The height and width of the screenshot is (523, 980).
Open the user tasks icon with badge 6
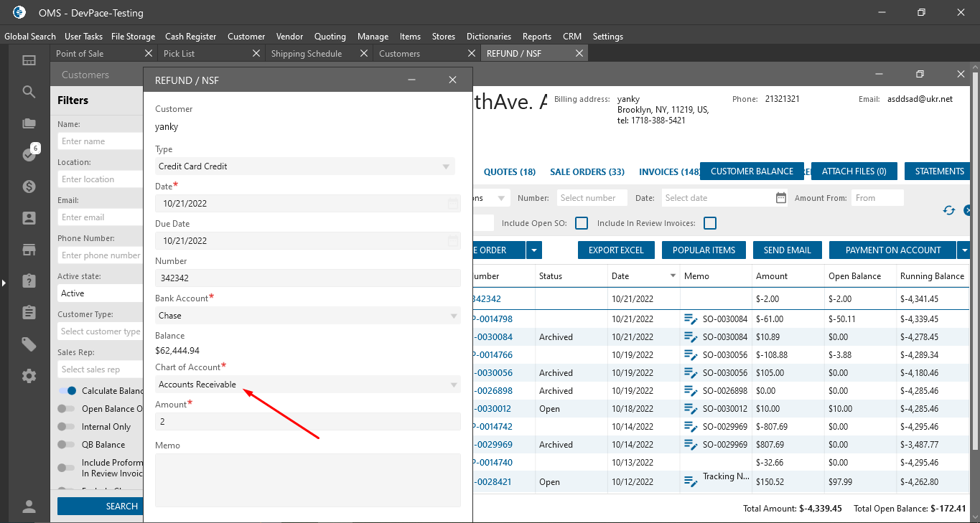29,154
